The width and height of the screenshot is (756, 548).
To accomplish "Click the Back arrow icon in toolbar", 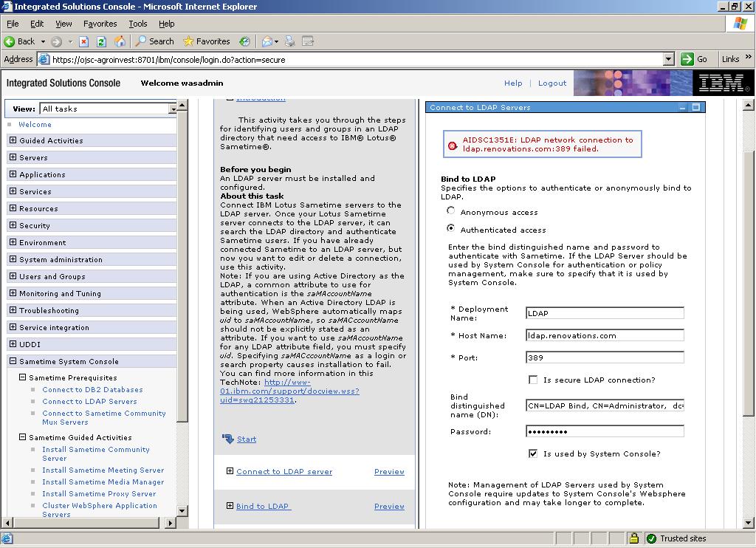I will pos(9,41).
